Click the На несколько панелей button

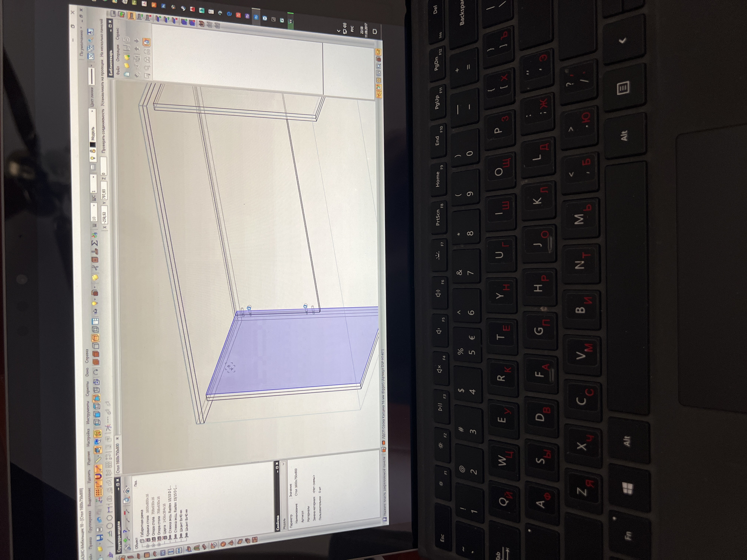click(102, 37)
